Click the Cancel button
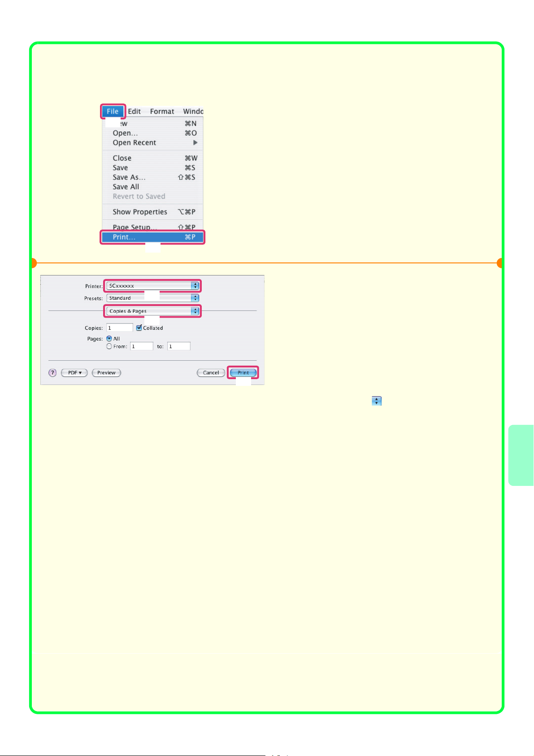 [211, 373]
